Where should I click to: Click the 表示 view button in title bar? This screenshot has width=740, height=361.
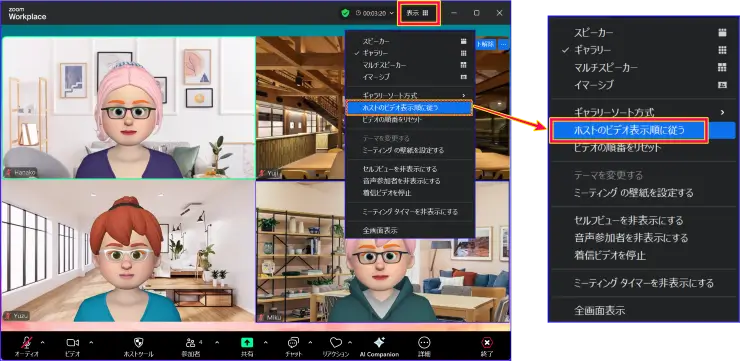click(x=418, y=13)
